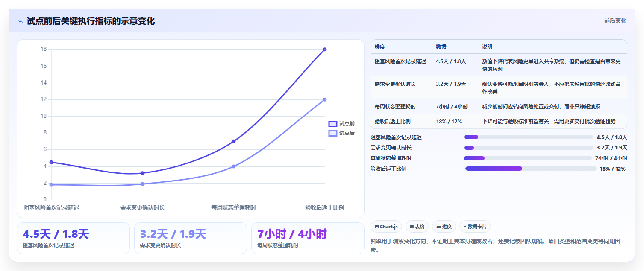Click x-axis label 验收后返工比例
Viewport: 644px width, 271px height.
tap(325, 208)
